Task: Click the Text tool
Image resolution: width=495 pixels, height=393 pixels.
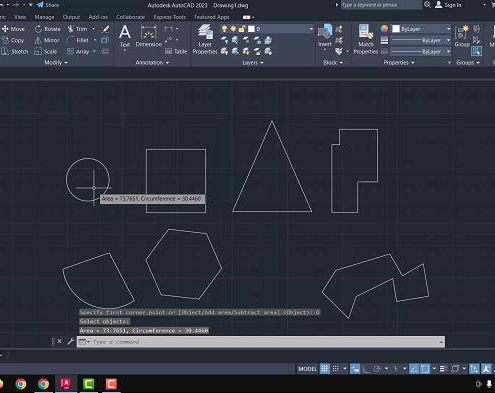Action: (125, 36)
